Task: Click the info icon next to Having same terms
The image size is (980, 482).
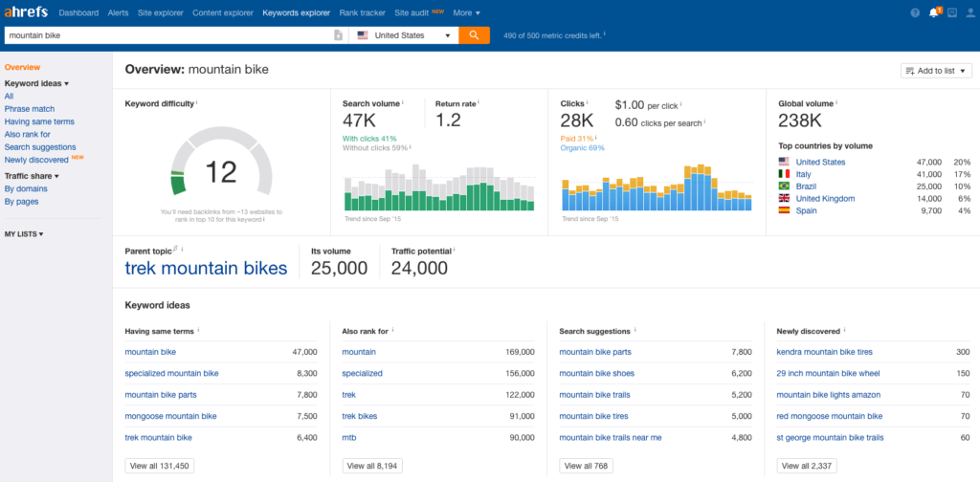Action: 199,330
